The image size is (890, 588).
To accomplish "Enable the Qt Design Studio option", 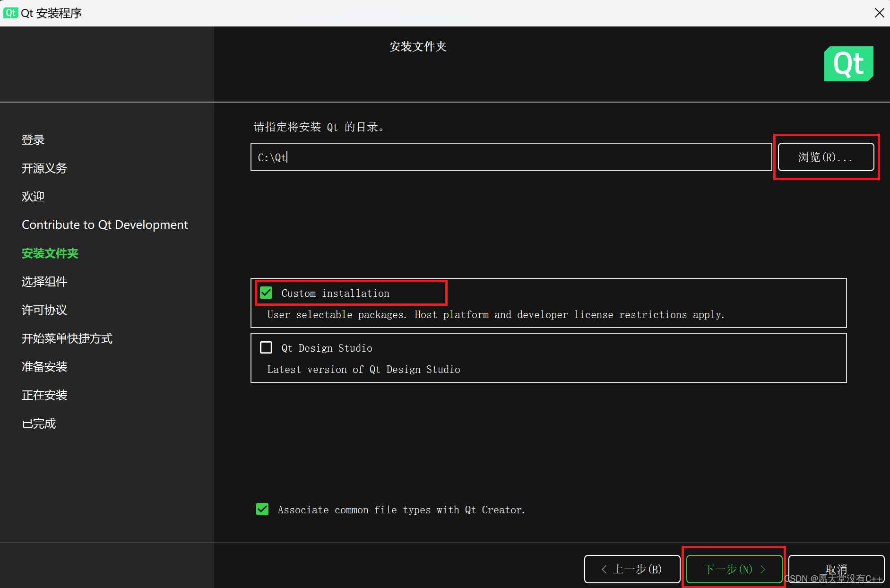I will click(x=266, y=347).
